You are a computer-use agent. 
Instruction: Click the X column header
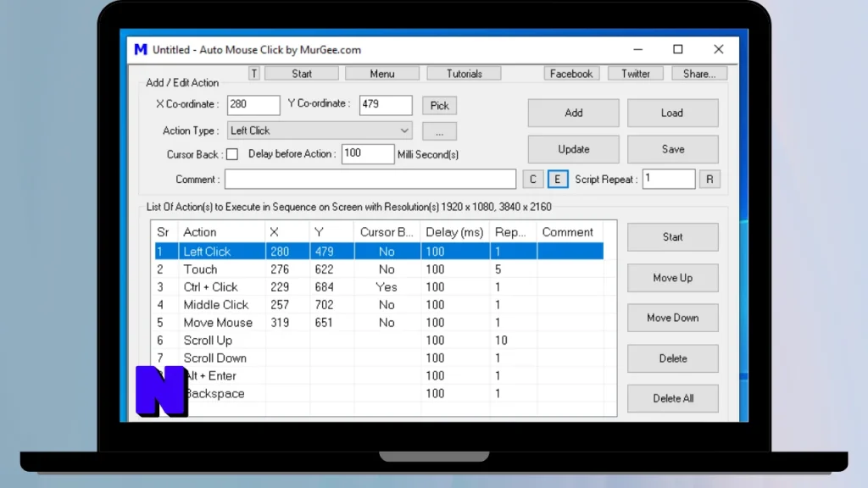(x=287, y=232)
